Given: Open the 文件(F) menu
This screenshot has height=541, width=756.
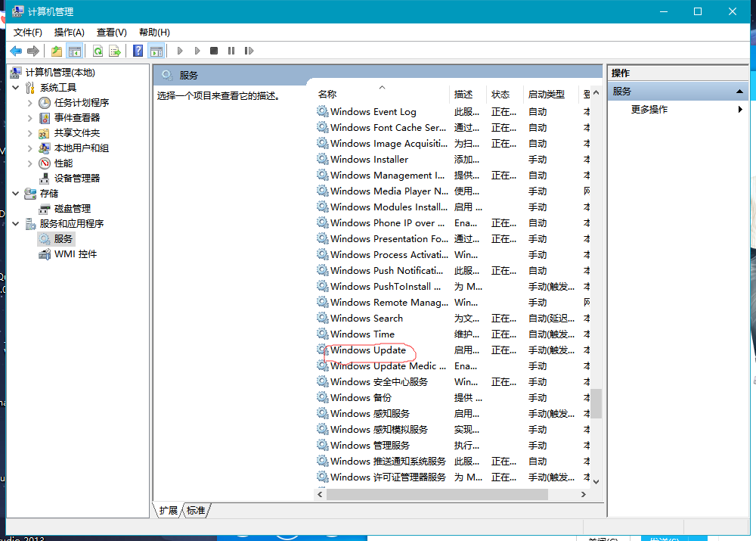Looking at the screenshot, I should point(27,33).
